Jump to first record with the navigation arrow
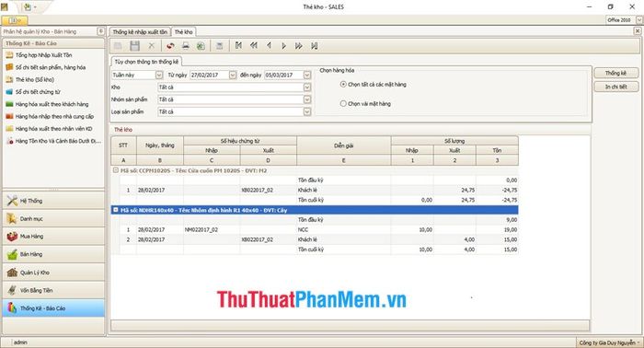 coord(238,46)
